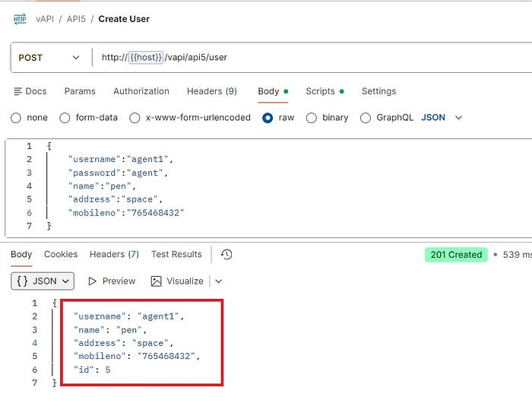Switch to Headers (9) tab
532x416 pixels.
point(212,91)
